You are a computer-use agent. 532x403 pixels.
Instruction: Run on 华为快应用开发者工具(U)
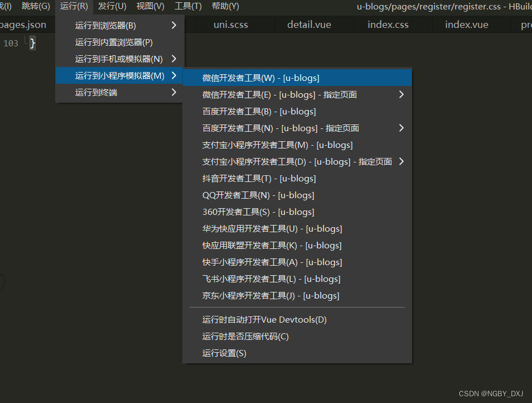coord(272,229)
